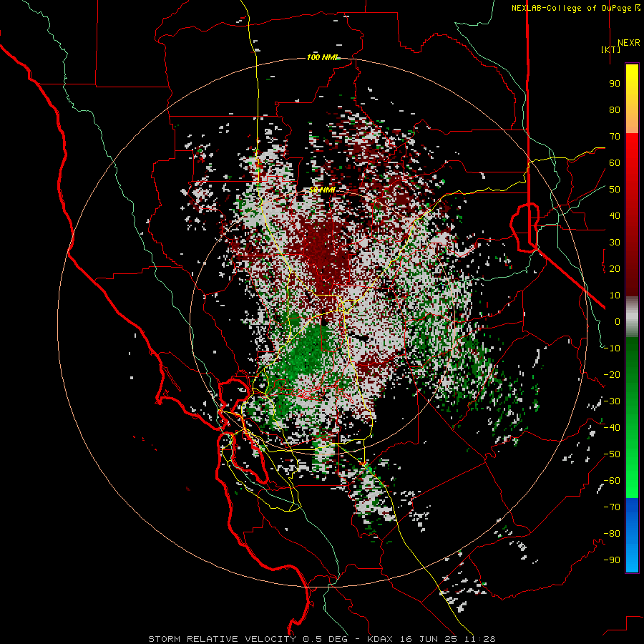This screenshot has width=644, height=644.
Task: Select the -90 value on velocity scale
Action: tap(612, 560)
